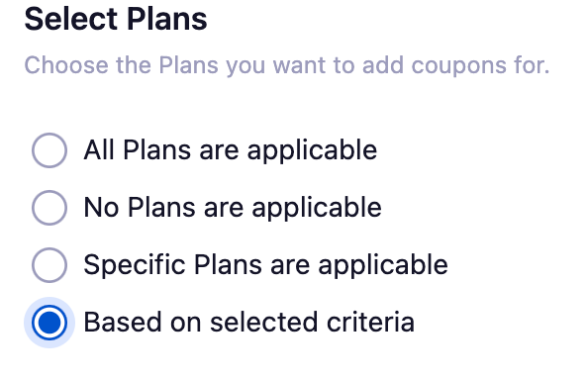
Task: Click the 'All Plans are applicable' label text
Action: pyautogui.click(x=231, y=150)
